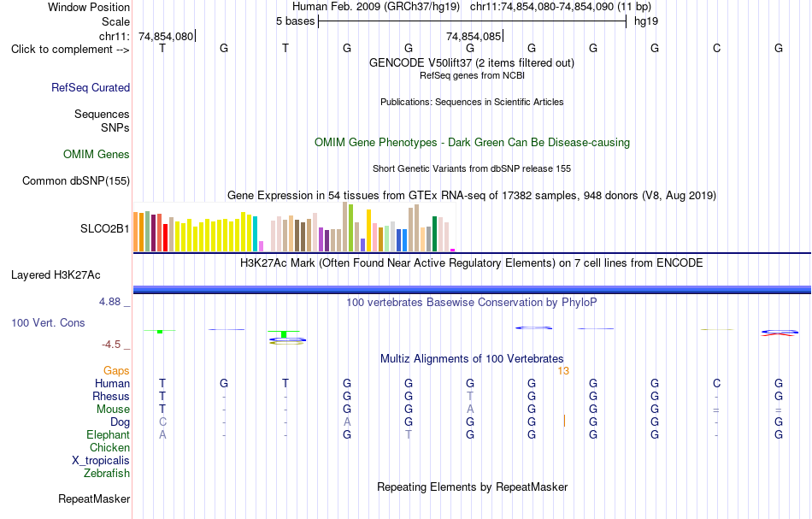812x519 pixels.
Task: Click the C base in the Human alignment row
Action: pyautogui.click(x=717, y=383)
